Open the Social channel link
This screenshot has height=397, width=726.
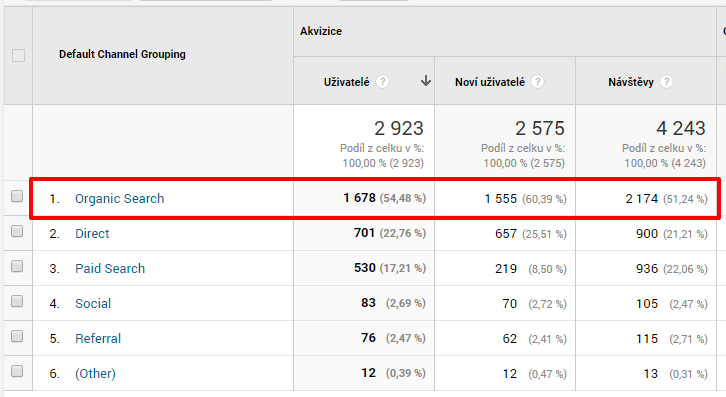point(93,303)
